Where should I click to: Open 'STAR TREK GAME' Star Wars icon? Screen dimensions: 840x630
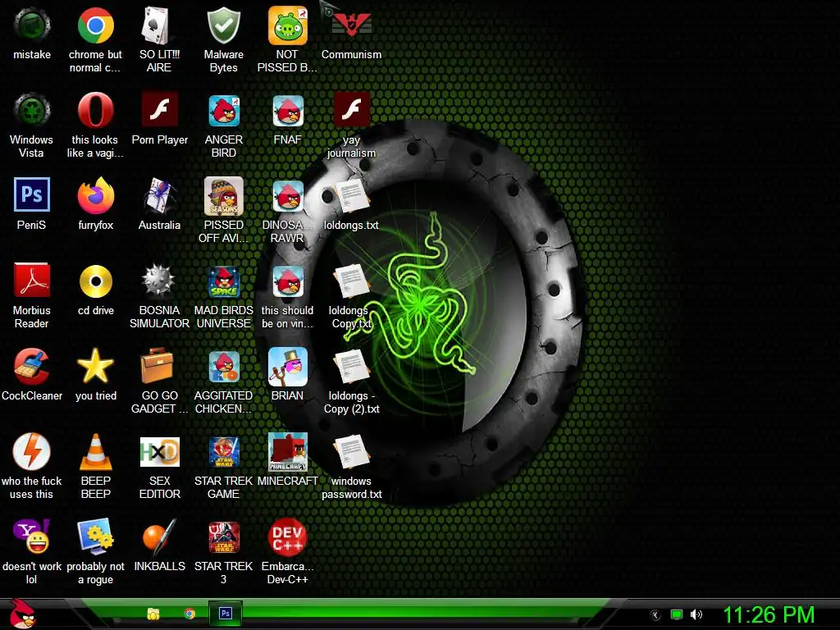point(223,452)
